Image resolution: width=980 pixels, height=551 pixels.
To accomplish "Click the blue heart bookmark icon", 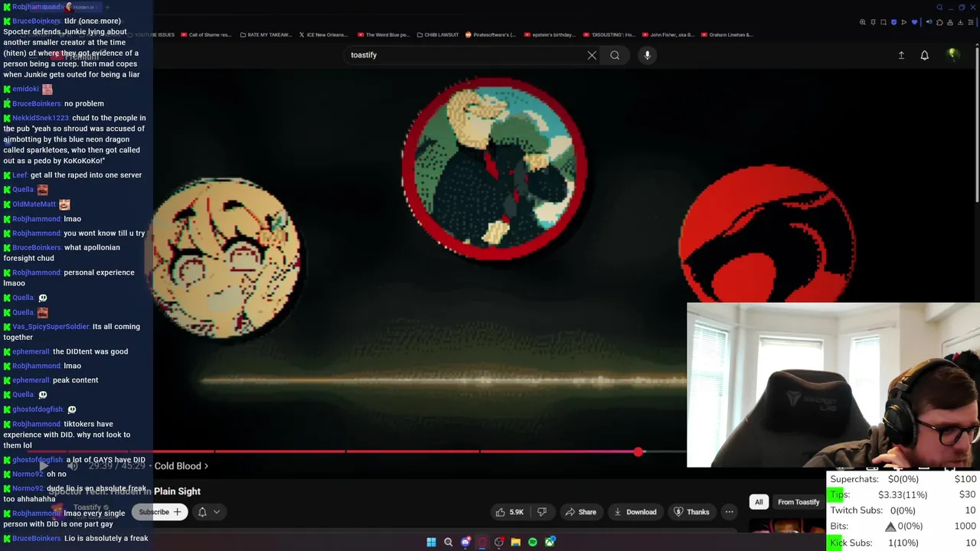I will [914, 22].
